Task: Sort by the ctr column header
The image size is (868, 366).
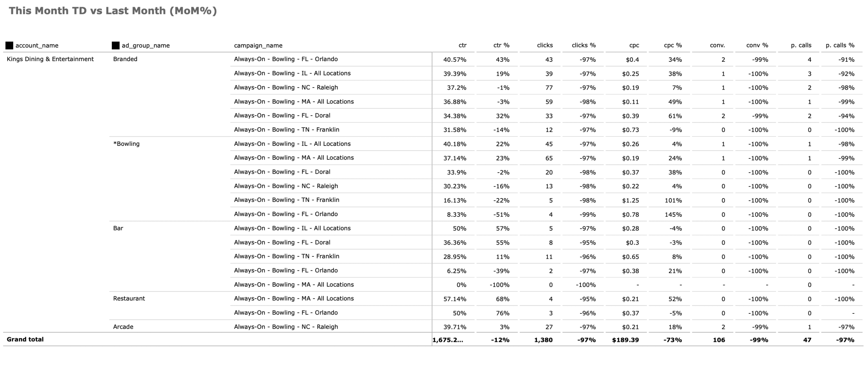Action: [462, 45]
